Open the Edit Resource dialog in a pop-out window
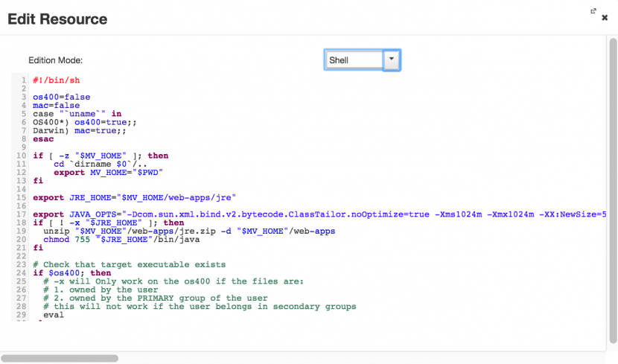Screen dimensions: 618x364 [x=593, y=11]
